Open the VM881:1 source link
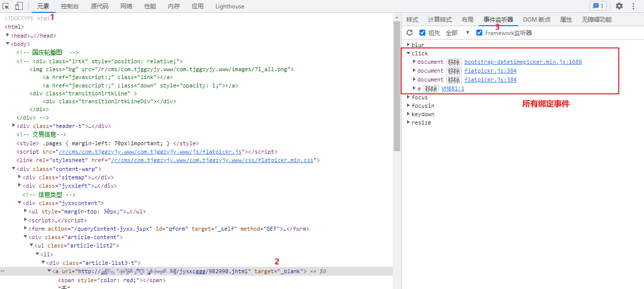This screenshot has width=644, height=289. point(453,89)
